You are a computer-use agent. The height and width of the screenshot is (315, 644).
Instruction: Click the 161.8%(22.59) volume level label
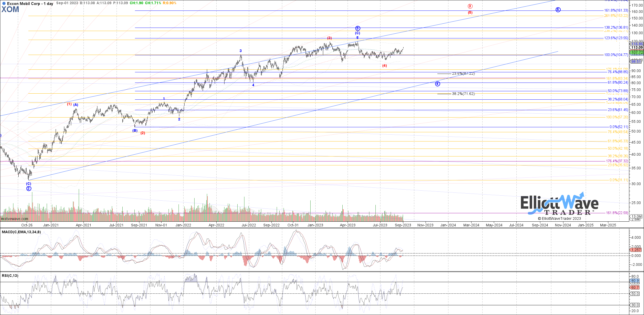(x=617, y=213)
